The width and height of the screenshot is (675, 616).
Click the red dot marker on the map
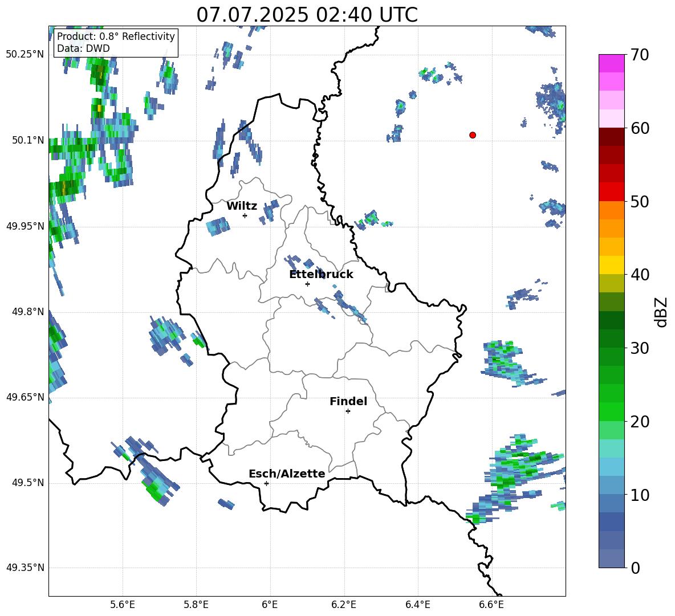(x=473, y=135)
